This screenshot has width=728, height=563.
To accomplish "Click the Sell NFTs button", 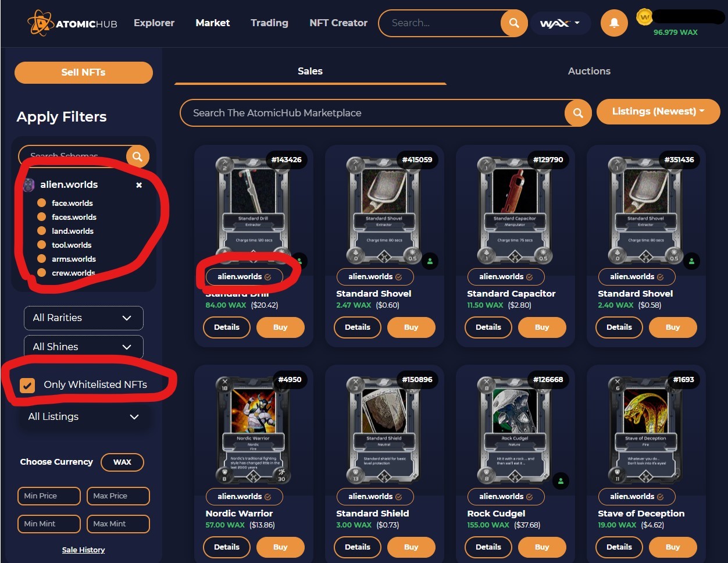I will (84, 72).
